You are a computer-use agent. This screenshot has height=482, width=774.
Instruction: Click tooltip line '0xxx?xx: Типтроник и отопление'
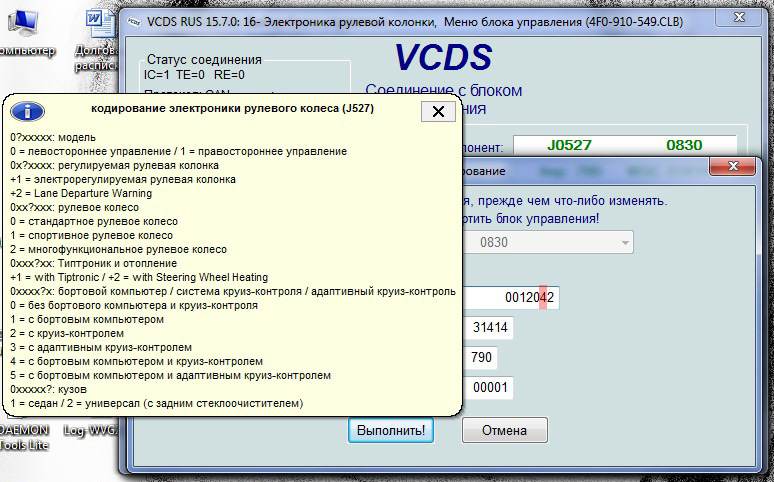click(x=93, y=263)
